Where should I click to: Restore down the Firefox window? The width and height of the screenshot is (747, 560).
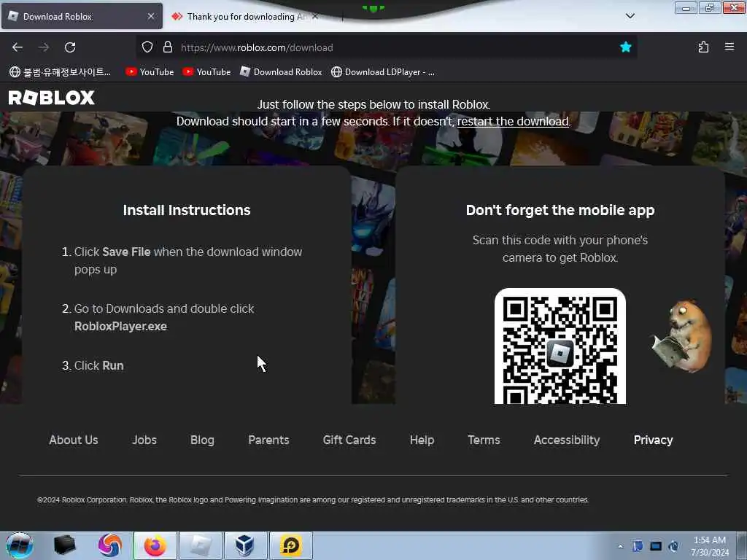pyautogui.click(x=709, y=7)
